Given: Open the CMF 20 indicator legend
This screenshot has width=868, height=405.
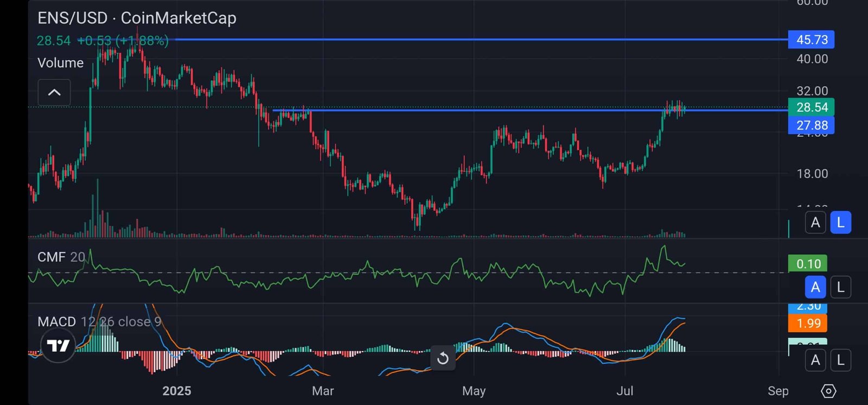Looking at the screenshot, I should click(x=61, y=257).
